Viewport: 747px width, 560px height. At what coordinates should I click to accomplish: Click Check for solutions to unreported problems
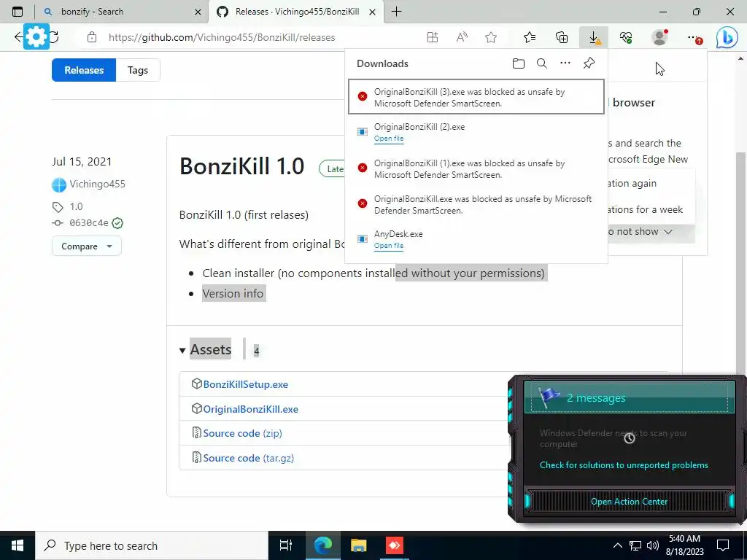624,464
